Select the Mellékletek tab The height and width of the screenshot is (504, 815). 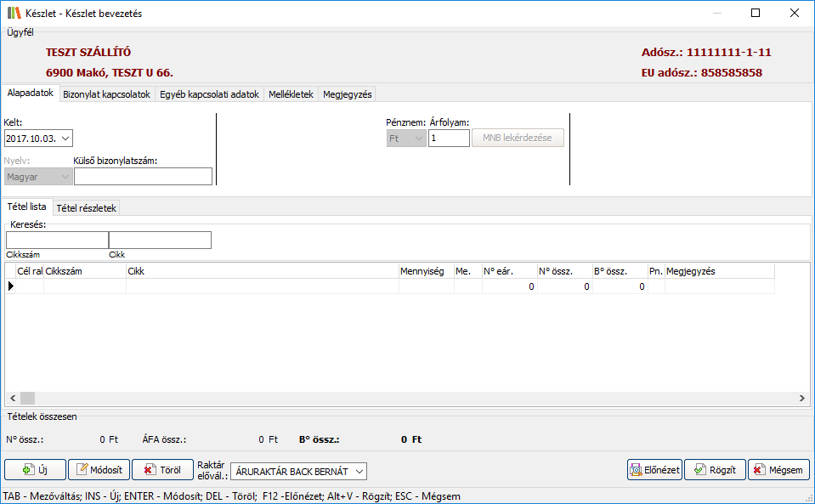point(291,94)
